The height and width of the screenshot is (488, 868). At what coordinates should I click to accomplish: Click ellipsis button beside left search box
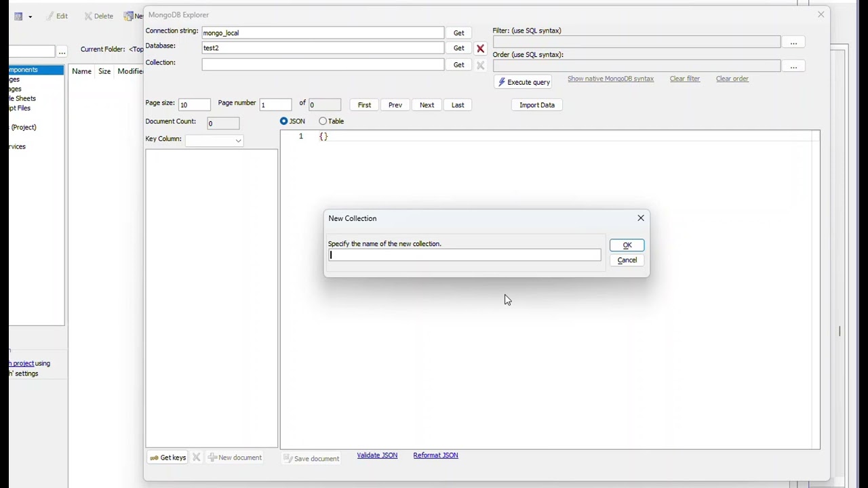click(62, 52)
